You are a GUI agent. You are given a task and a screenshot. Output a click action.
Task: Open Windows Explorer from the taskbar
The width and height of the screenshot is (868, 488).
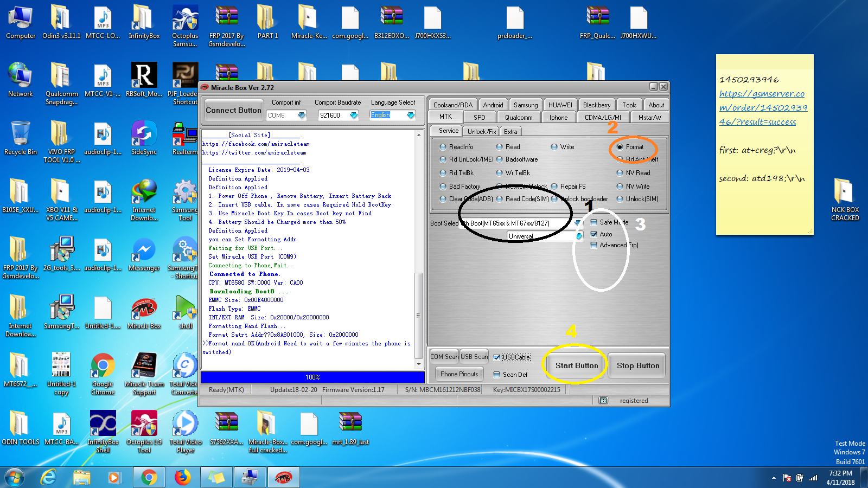click(82, 477)
